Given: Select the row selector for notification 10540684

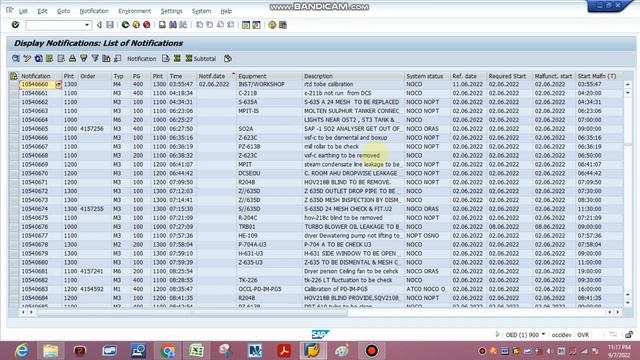Looking at the screenshot, I should coord(14,298).
